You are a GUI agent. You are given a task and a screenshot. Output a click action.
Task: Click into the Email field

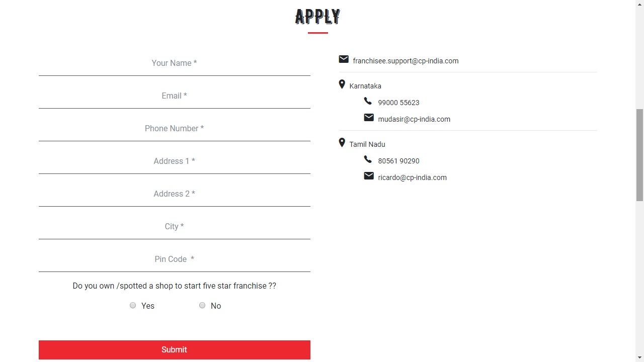point(174,96)
